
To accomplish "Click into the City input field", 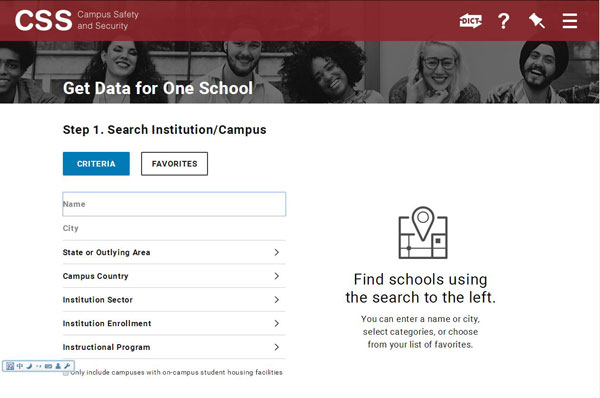I will (x=174, y=228).
